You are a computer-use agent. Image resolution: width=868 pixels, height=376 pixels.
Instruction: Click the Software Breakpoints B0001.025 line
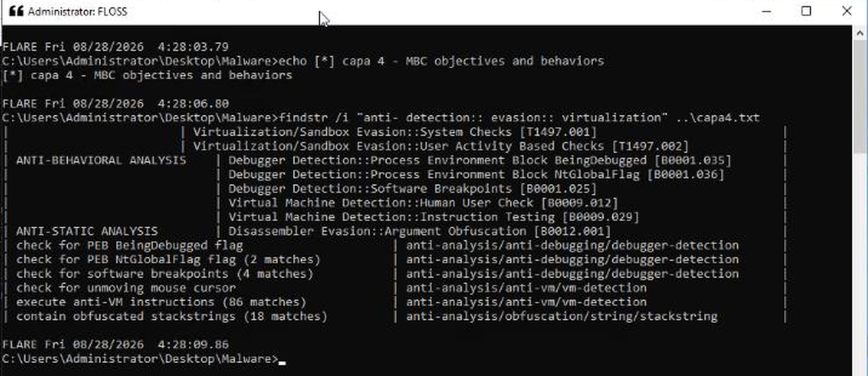(412, 189)
